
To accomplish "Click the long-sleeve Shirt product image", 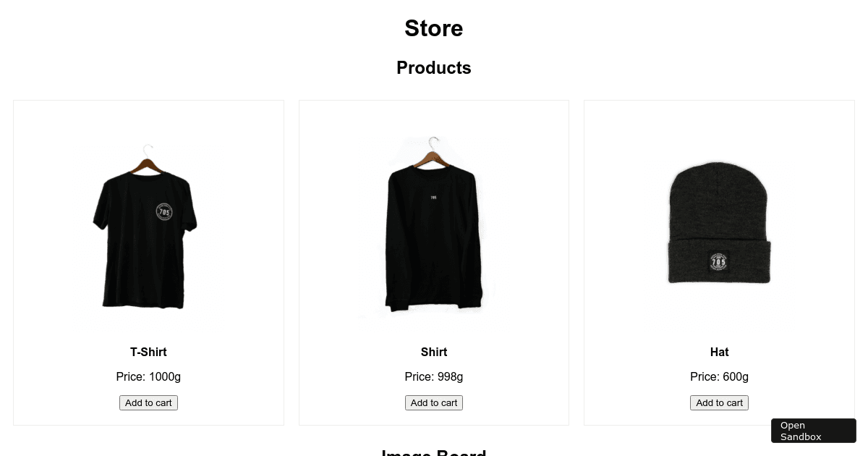I will click(434, 232).
